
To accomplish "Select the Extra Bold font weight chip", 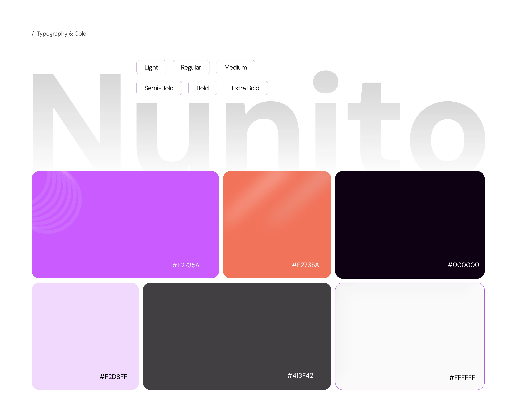I will (x=245, y=88).
